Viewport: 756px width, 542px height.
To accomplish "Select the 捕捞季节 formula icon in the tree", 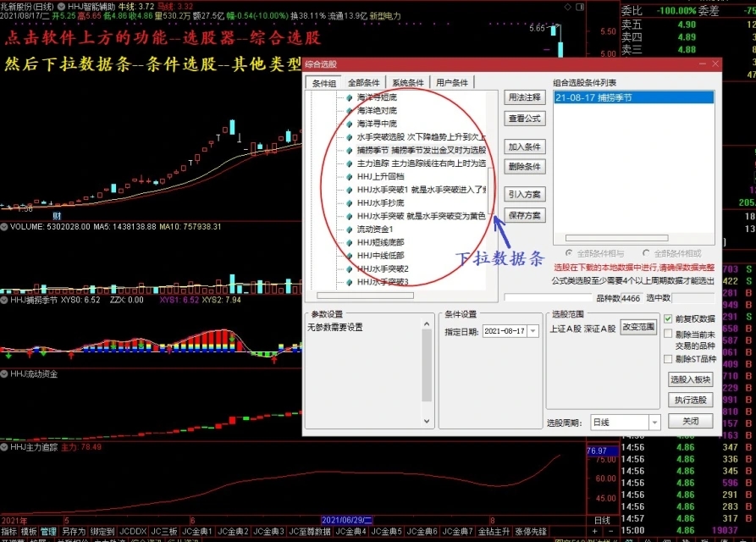I will [x=349, y=150].
